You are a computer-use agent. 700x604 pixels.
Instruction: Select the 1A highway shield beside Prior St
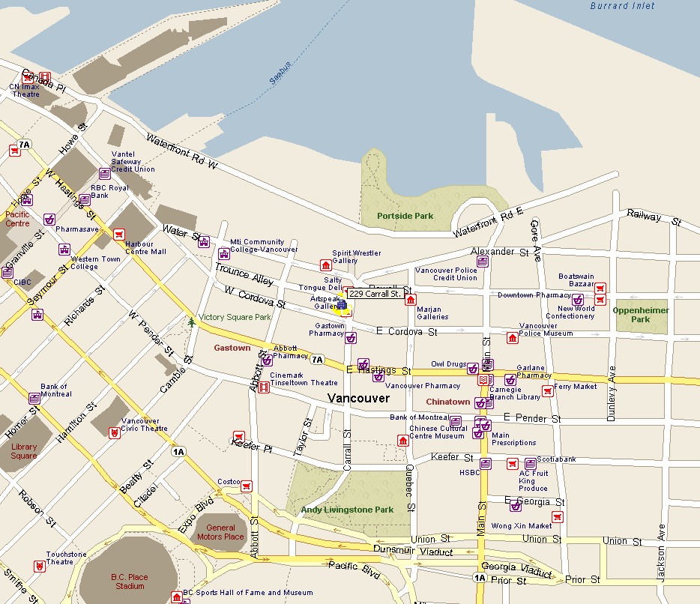pyautogui.click(x=480, y=578)
